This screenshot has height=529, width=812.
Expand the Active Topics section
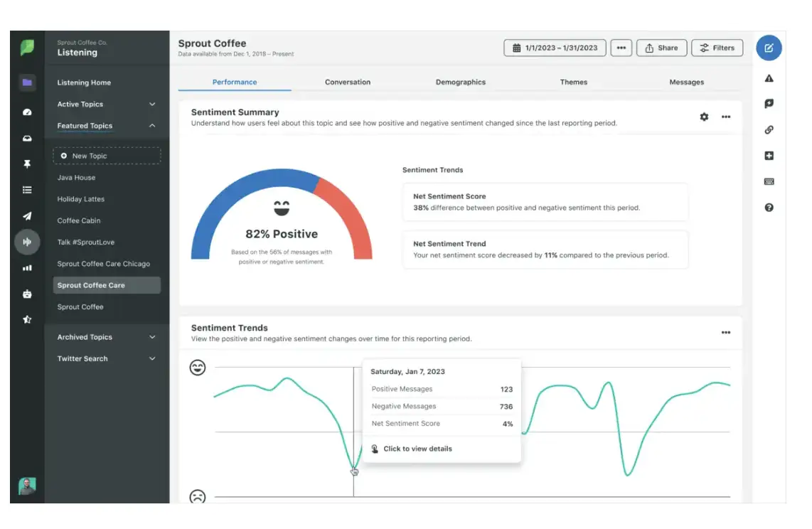[107, 104]
